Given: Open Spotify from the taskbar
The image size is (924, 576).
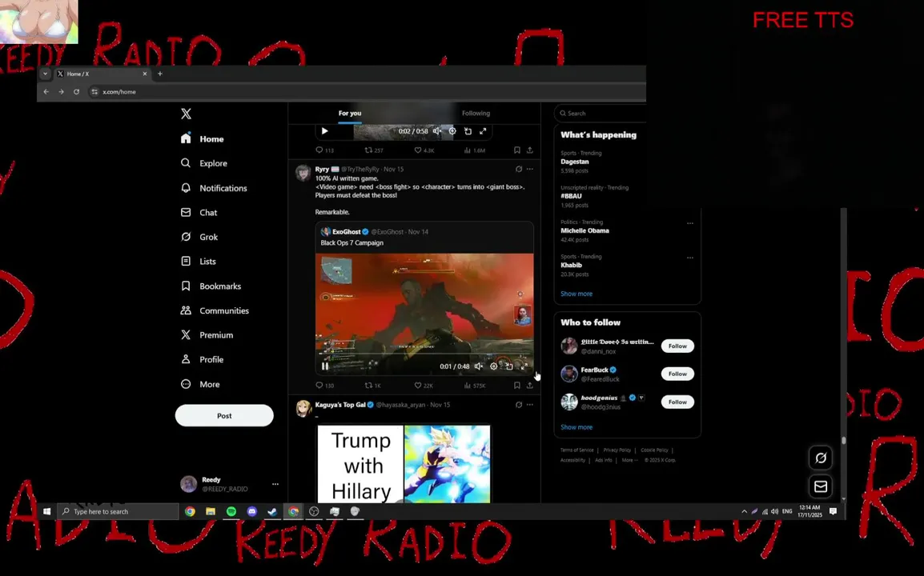Looking at the screenshot, I should coord(231,511).
